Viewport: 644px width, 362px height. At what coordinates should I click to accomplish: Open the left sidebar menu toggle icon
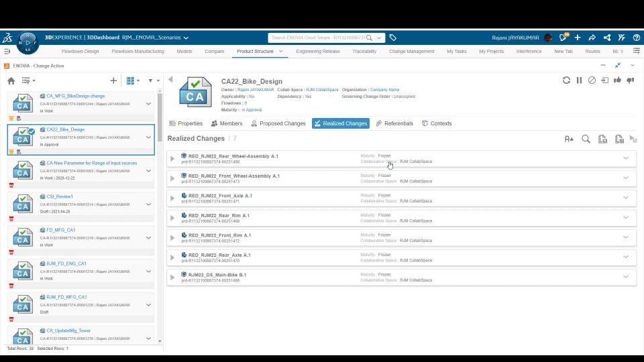click(x=7, y=52)
